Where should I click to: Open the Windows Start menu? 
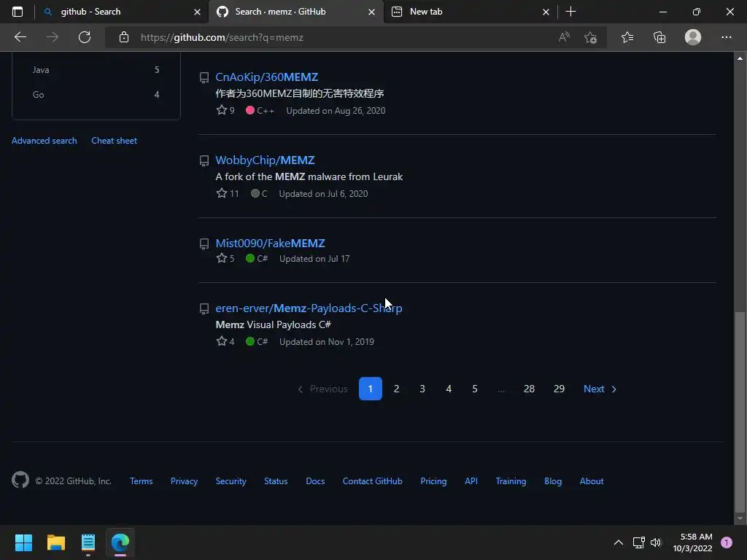(23, 542)
